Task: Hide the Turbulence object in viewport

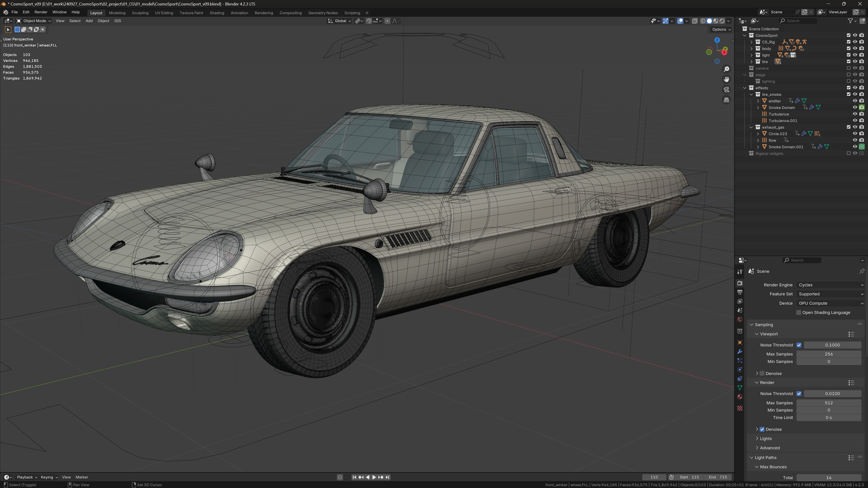Action: click(x=855, y=114)
